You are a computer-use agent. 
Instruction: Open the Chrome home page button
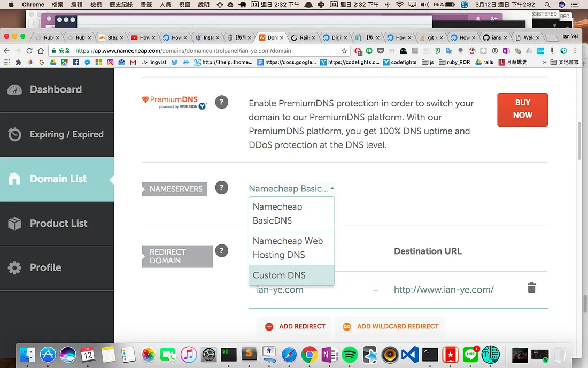pyautogui.click(x=41, y=51)
